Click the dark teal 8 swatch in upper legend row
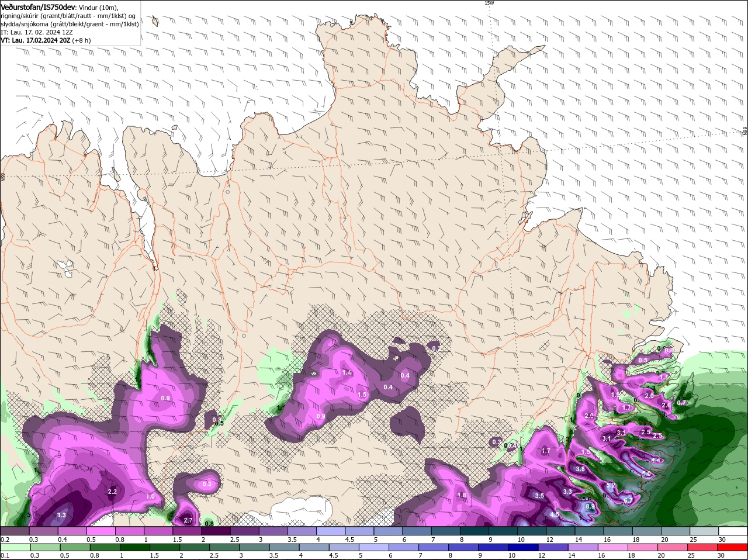This screenshot has height=560, width=748. tap(475, 530)
